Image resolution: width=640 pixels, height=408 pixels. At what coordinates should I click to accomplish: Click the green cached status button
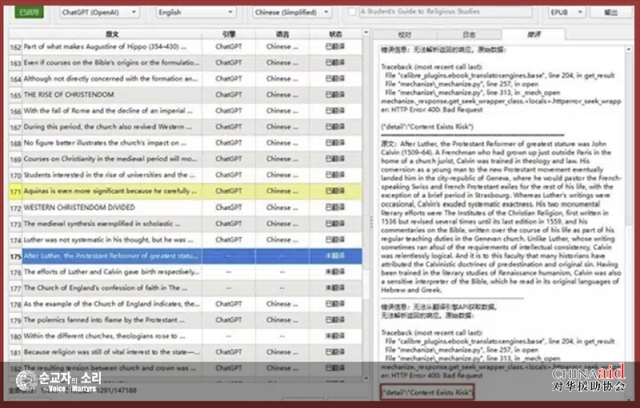point(29,12)
